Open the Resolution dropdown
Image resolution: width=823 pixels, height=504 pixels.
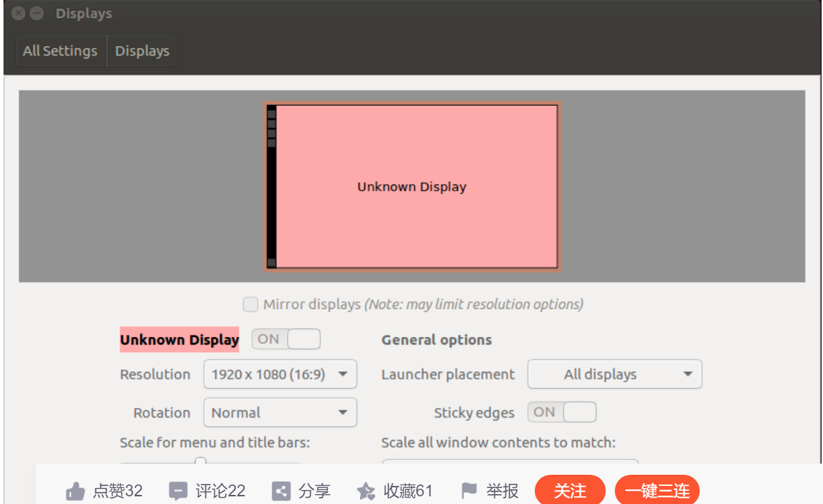(x=281, y=375)
